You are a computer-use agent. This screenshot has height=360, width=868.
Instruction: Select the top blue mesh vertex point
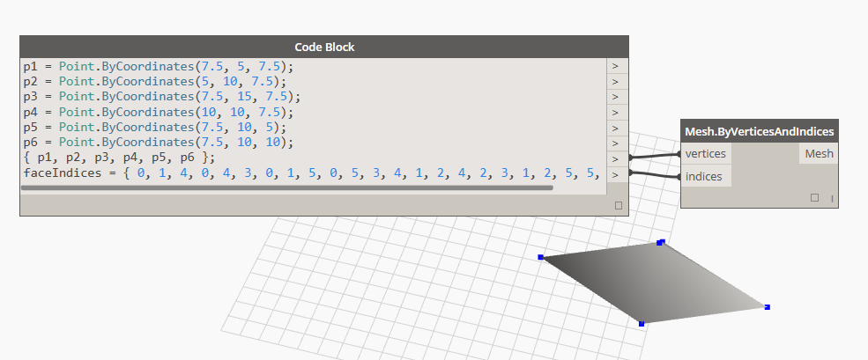[x=660, y=242]
